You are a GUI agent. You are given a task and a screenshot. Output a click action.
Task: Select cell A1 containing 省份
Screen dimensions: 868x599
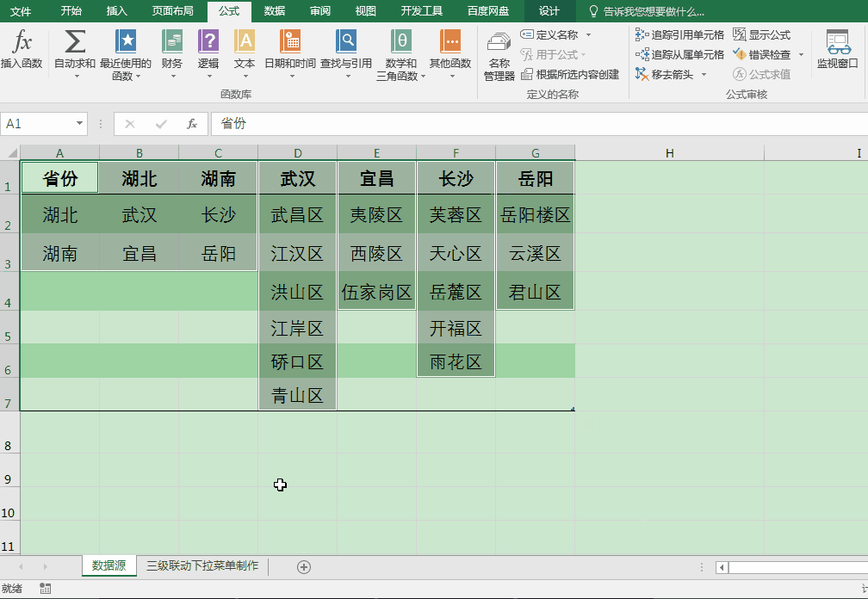click(59, 178)
